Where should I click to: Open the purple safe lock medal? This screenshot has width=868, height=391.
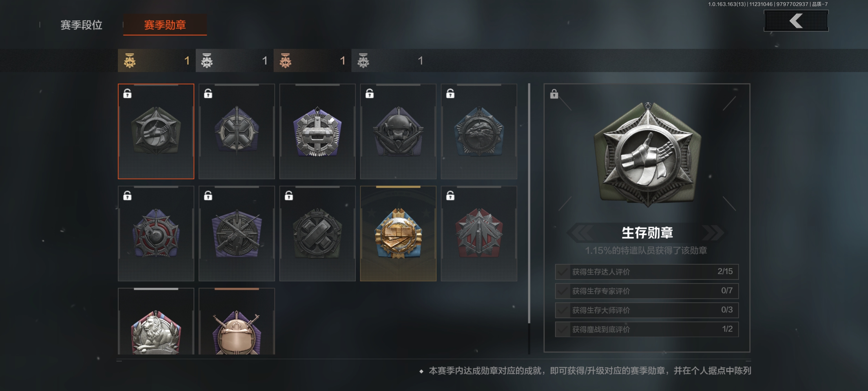point(317,131)
